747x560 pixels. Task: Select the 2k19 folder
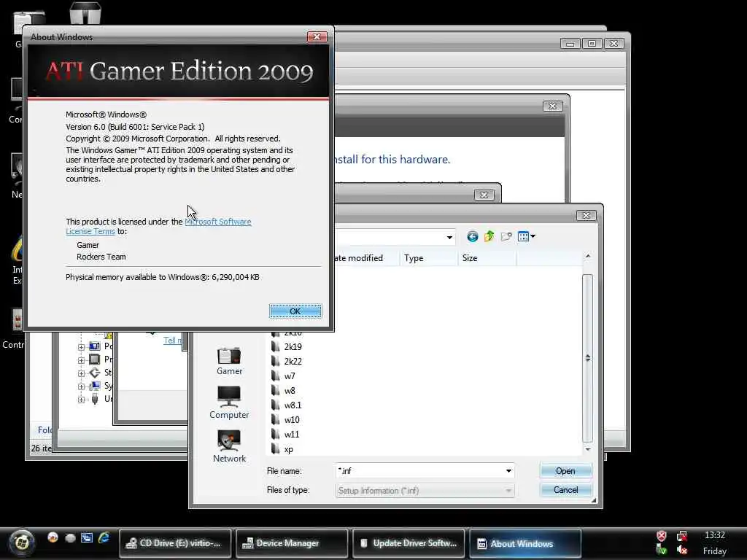coord(293,347)
